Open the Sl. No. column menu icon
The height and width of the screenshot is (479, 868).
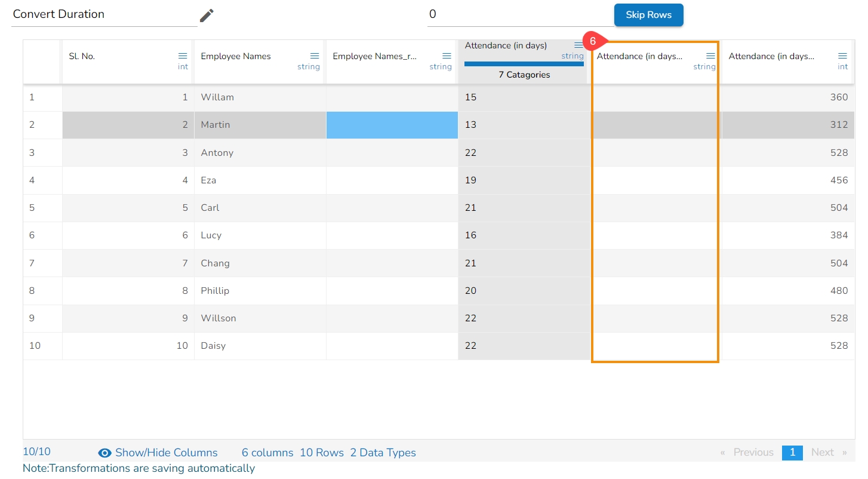[x=183, y=56]
